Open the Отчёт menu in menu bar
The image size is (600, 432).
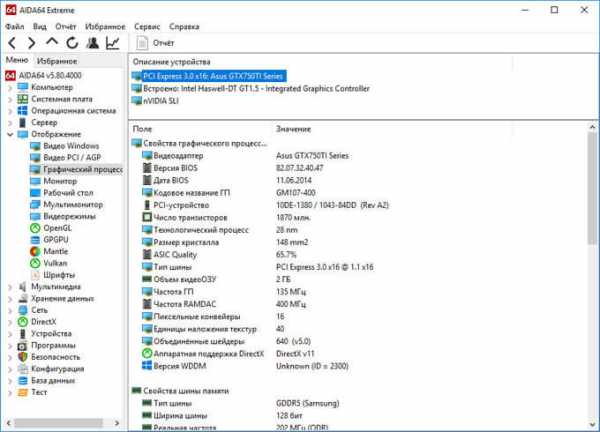coord(65,27)
